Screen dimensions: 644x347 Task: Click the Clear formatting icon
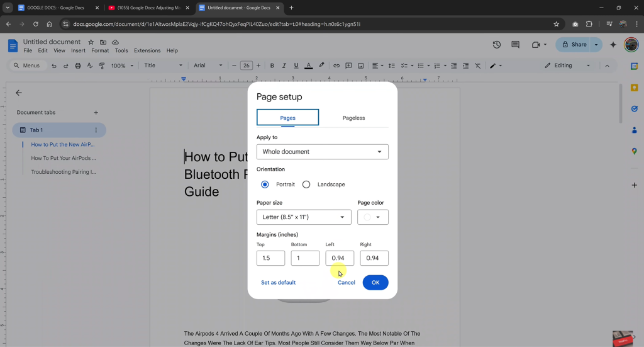tap(478, 65)
